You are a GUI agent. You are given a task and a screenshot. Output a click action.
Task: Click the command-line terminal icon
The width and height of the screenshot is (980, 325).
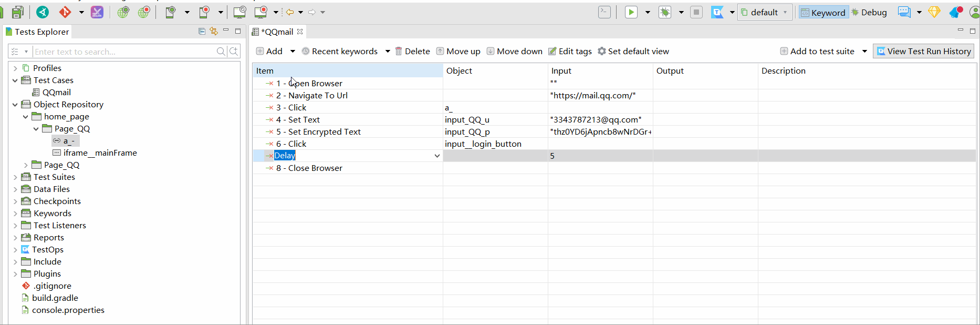click(x=604, y=12)
